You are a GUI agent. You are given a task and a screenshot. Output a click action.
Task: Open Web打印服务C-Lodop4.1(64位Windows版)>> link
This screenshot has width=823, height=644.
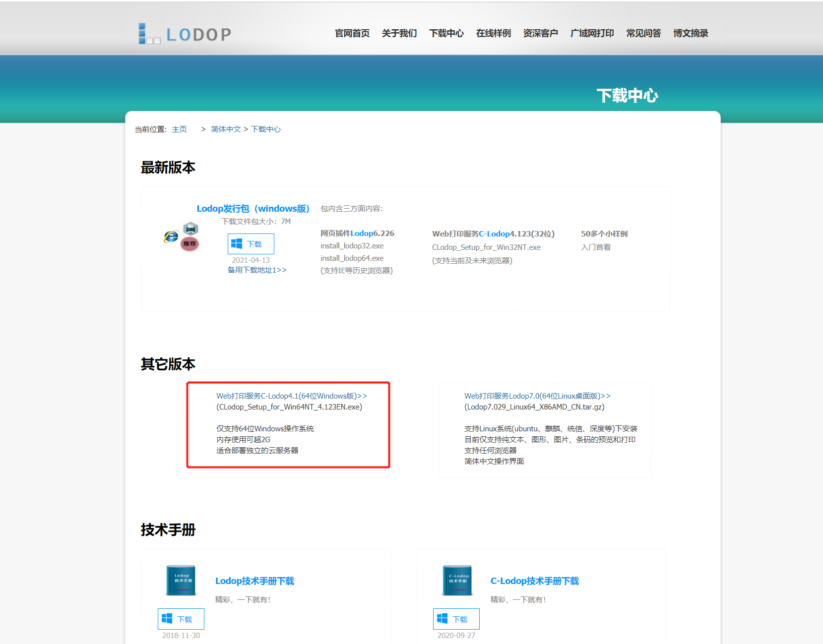click(x=292, y=396)
